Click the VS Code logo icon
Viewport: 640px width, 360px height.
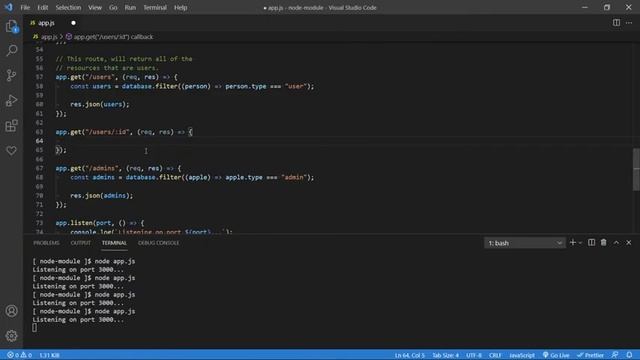pos(9,7)
